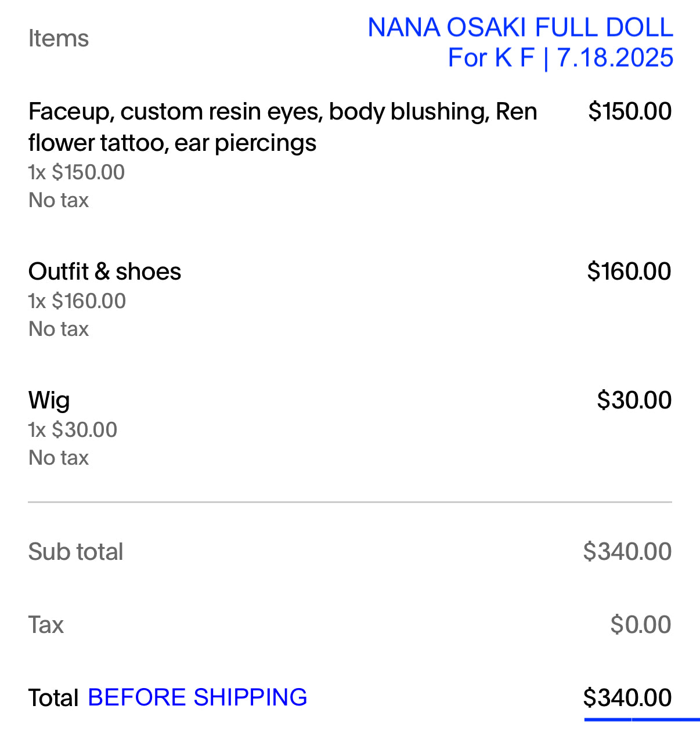700x749 pixels.
Task: Click the 1x $150.00 quantity line
Action: (x=77, y=172)
